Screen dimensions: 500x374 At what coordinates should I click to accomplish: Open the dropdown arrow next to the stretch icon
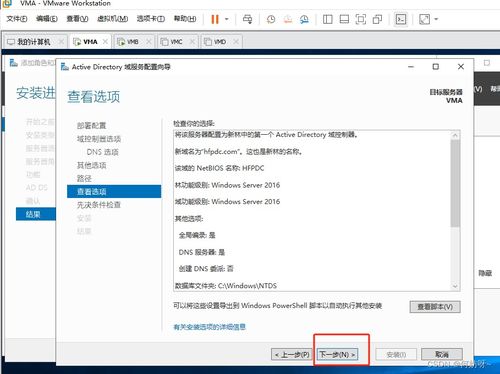(x=436, y=19)
